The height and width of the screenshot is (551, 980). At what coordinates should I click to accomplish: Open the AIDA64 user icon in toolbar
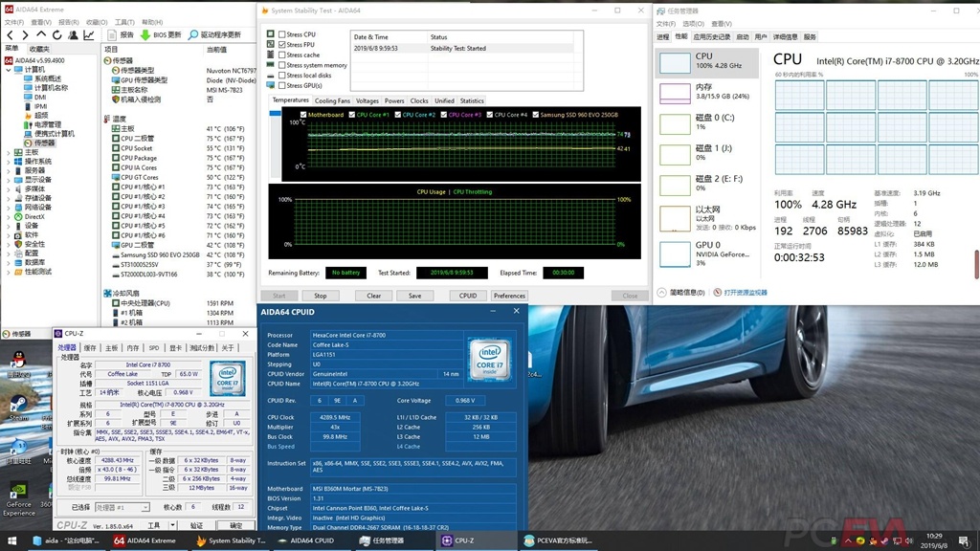click(73, 35)
